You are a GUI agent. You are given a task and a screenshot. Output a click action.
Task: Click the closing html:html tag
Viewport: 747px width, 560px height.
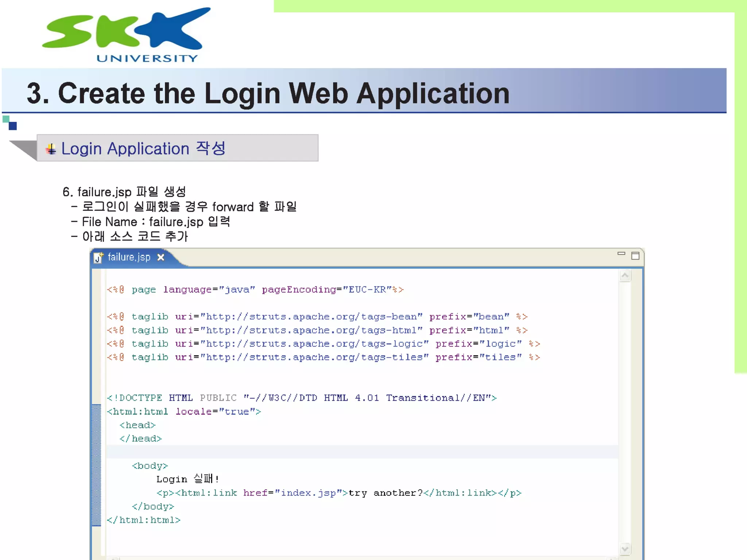tap(143, 520)
